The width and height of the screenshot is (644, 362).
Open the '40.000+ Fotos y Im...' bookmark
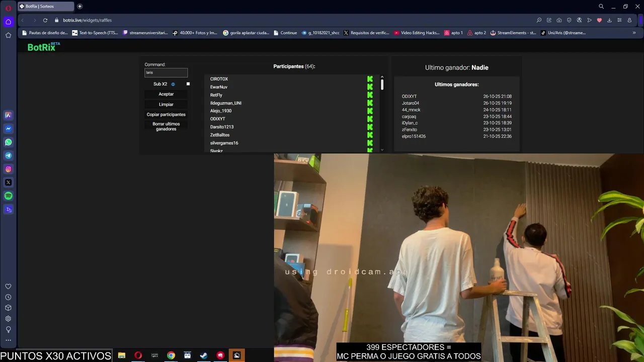[x=195, y=33]
